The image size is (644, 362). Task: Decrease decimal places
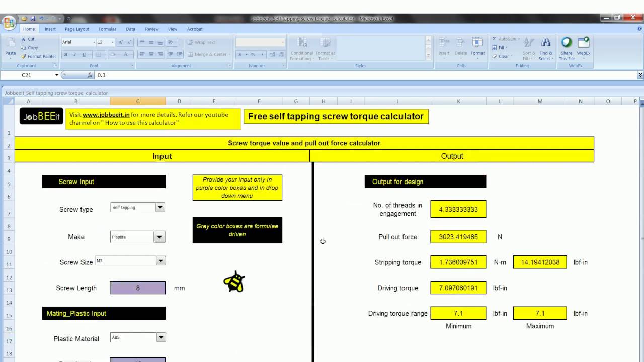280,54
